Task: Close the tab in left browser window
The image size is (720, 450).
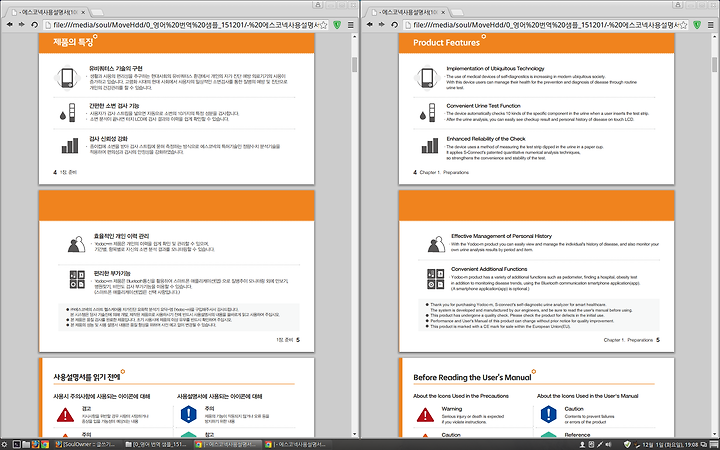Action: [83, 12]
